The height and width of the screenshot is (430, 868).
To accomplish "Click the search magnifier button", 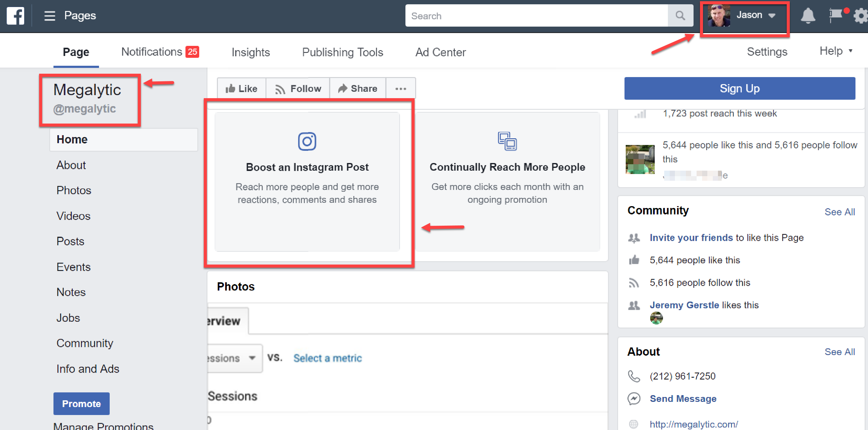I will (x=680, y=16).
